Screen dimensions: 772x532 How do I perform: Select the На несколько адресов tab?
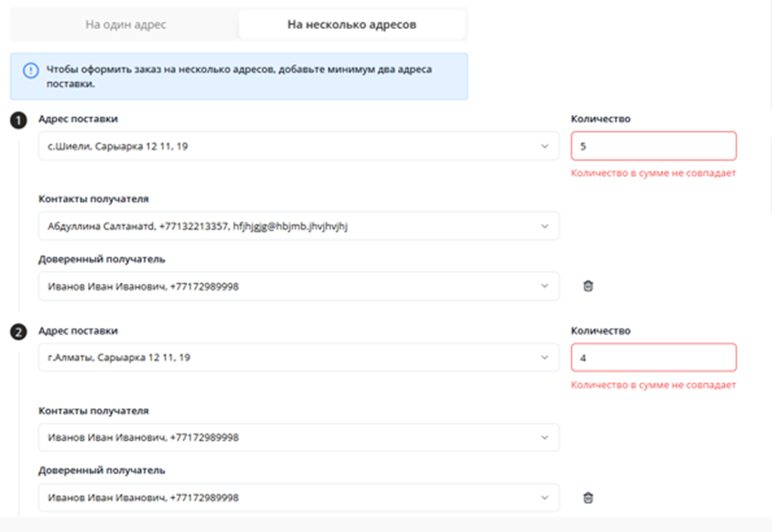352,25
